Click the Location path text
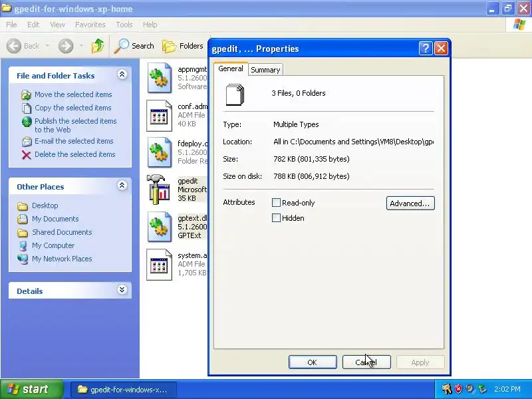This screenshot has height=399, width=532. tap(354, 142)
